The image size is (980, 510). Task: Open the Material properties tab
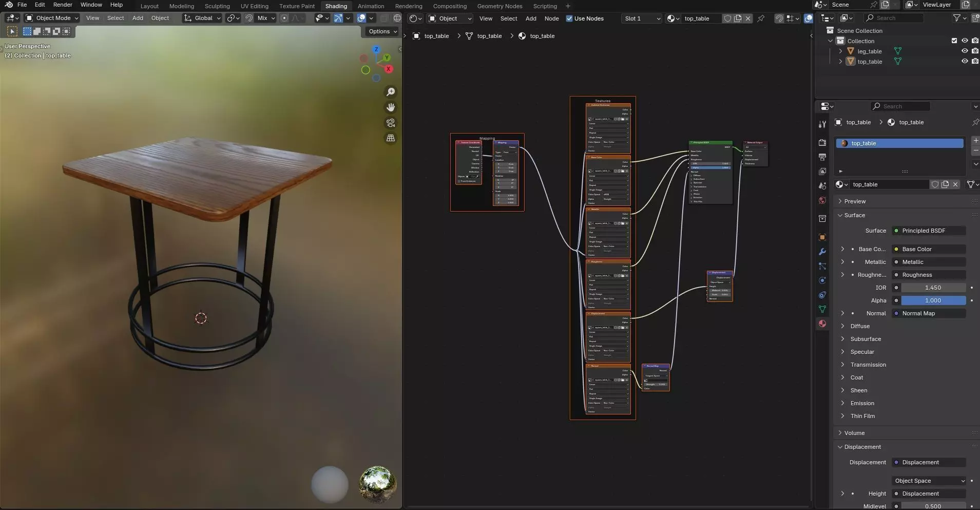coord(822,324)
